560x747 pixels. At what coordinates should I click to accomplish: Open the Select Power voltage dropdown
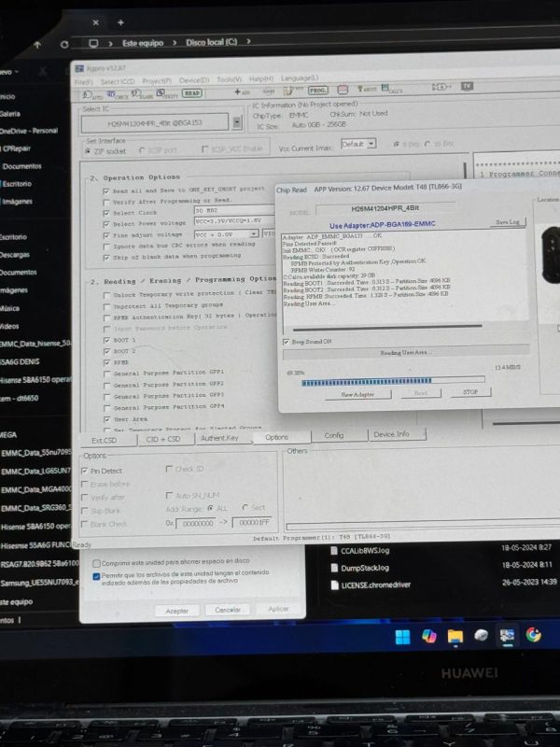(x=234, y=222)
